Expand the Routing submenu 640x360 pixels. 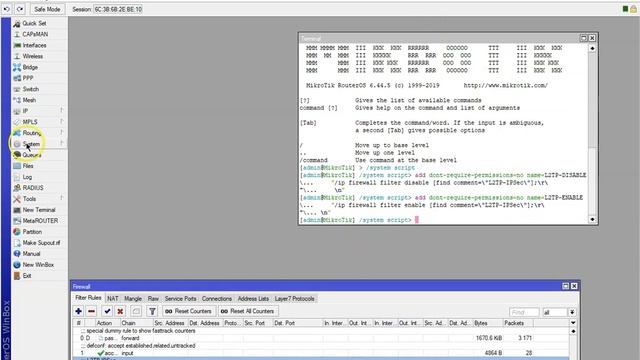[39, 133]
